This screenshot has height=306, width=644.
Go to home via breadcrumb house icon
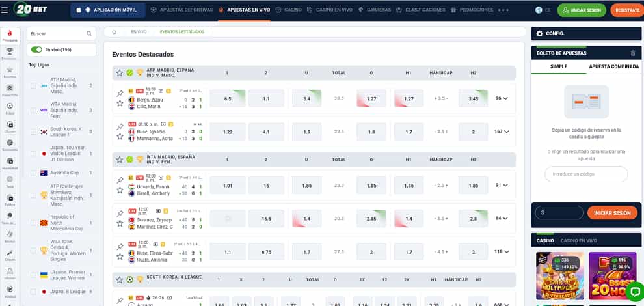tap(114, 32)
